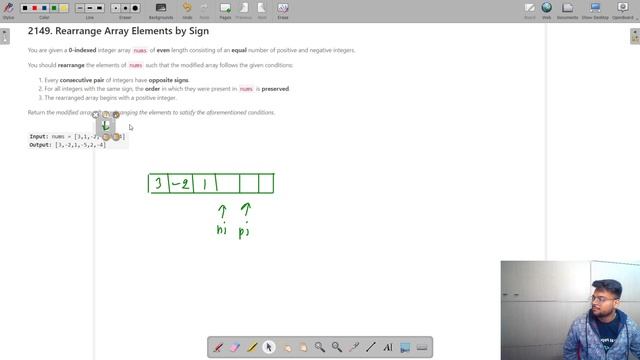Go to the Next page

pyautogui.click(x=262, y=10)
